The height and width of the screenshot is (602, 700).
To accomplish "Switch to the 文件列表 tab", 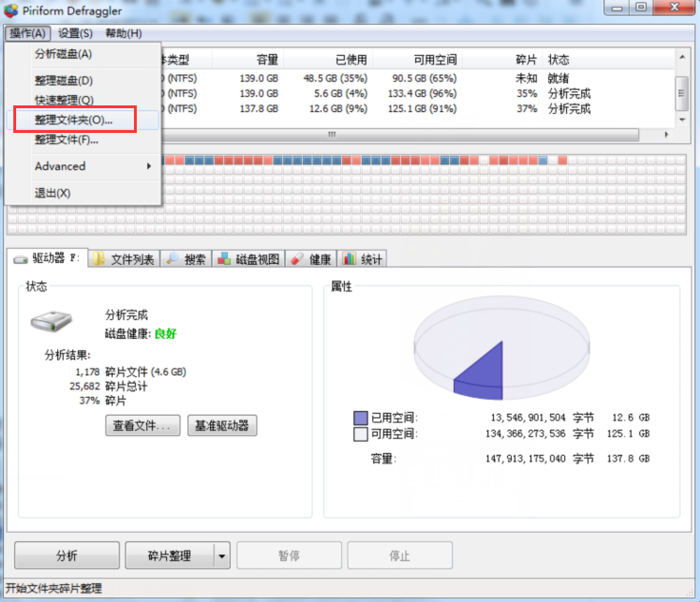I will [x=124, y=259].
